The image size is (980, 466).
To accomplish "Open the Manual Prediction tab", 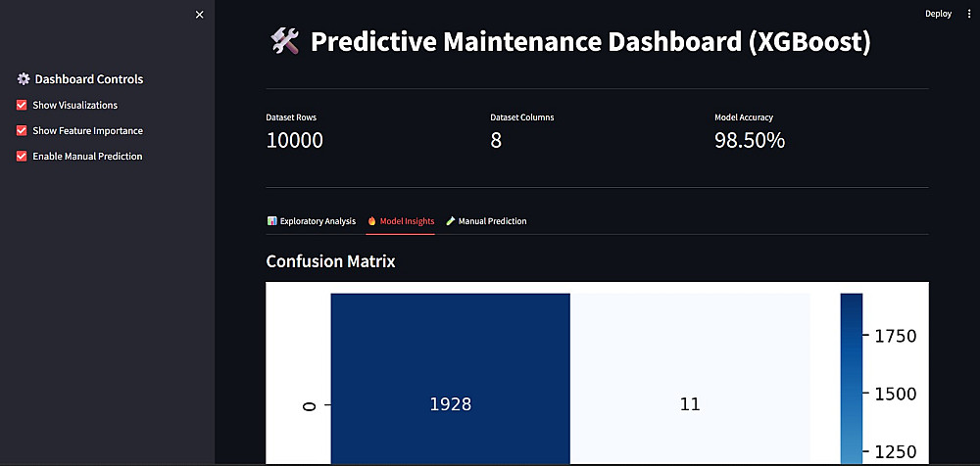I will [x=486, y=221].
